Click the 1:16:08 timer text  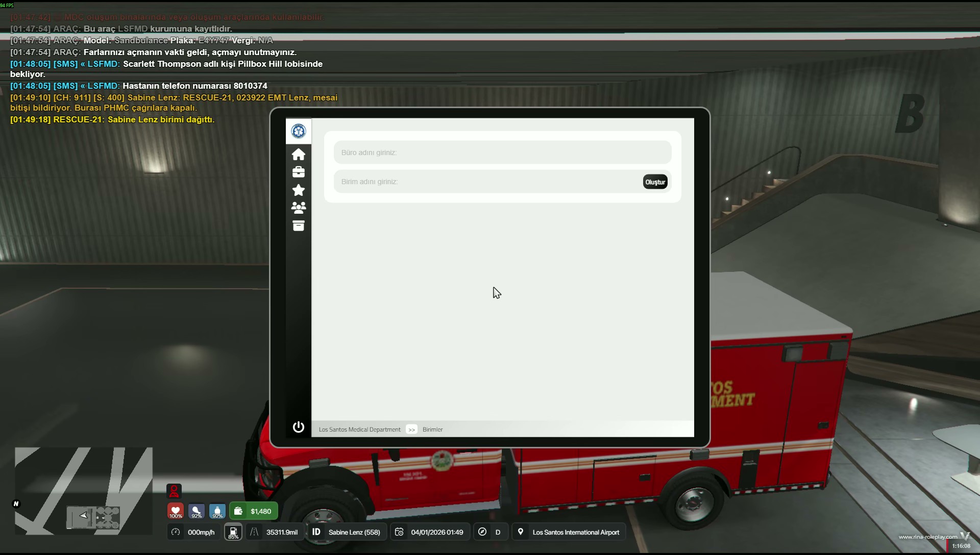pos(961,546)
